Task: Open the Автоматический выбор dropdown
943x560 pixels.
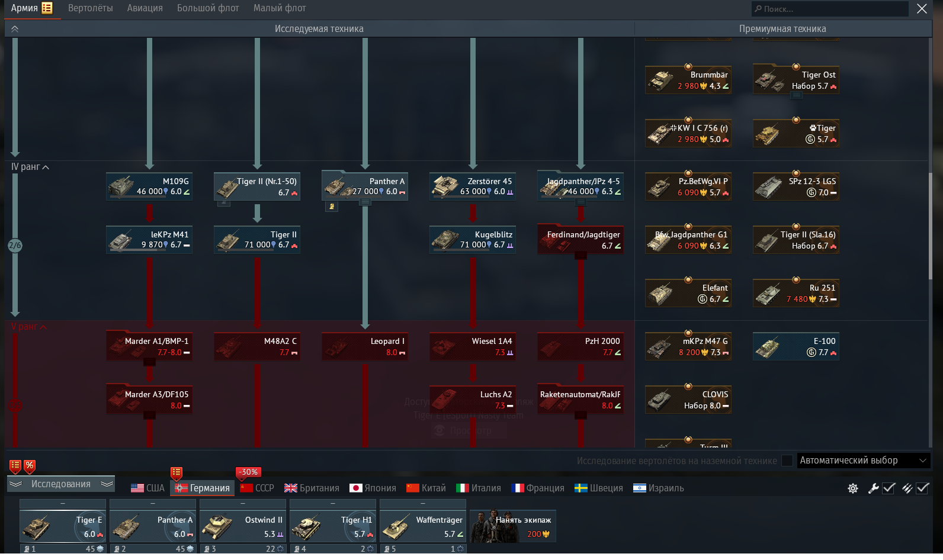Action: 863,461
